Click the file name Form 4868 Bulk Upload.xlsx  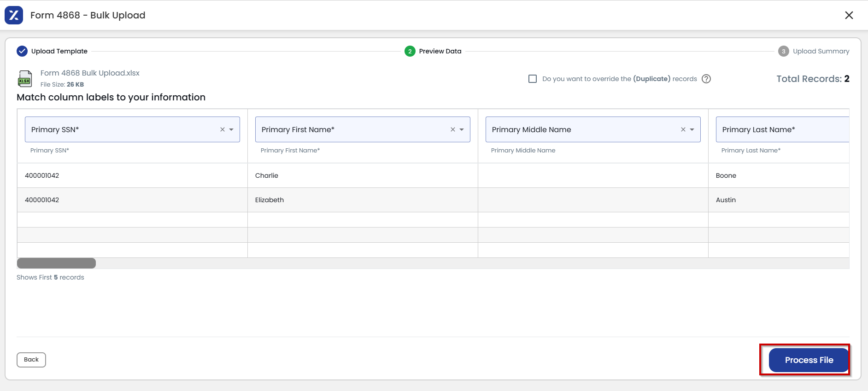90,73
